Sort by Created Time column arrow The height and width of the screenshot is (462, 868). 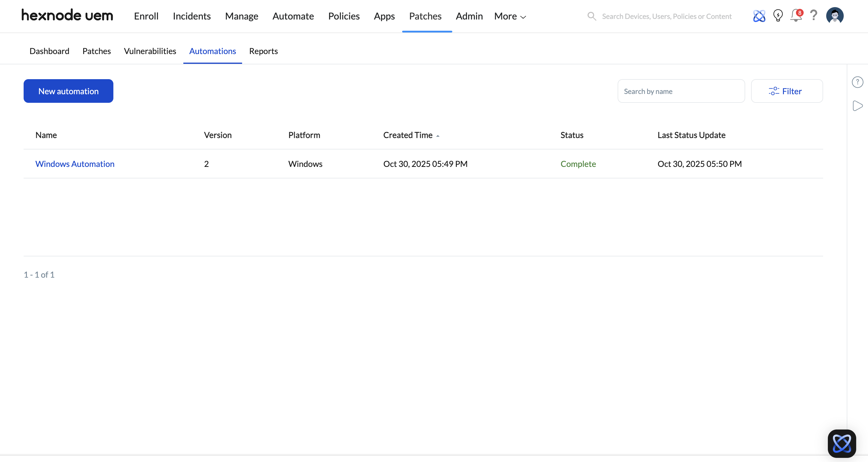click(x=438, y=136)
